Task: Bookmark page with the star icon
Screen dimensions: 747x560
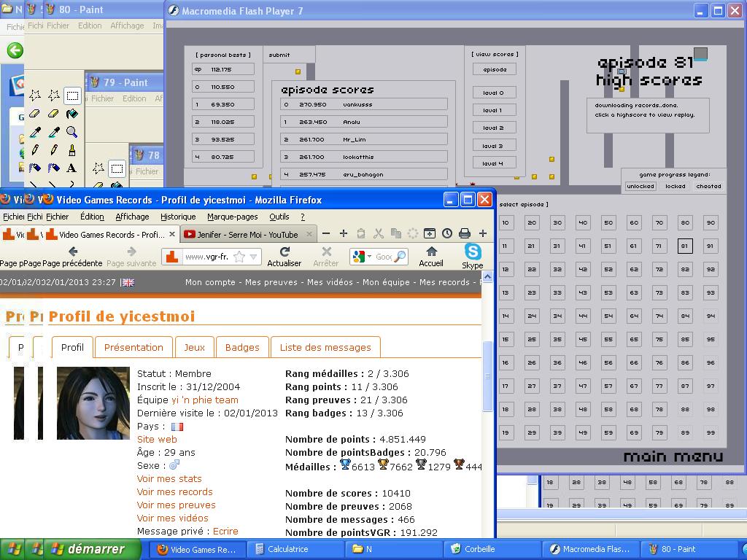Action: coord(239,257)
